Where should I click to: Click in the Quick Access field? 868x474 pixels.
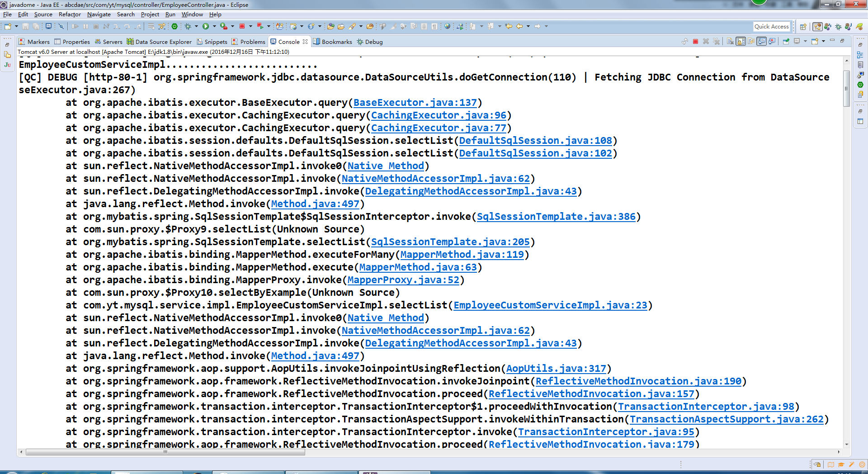point(771,26)
